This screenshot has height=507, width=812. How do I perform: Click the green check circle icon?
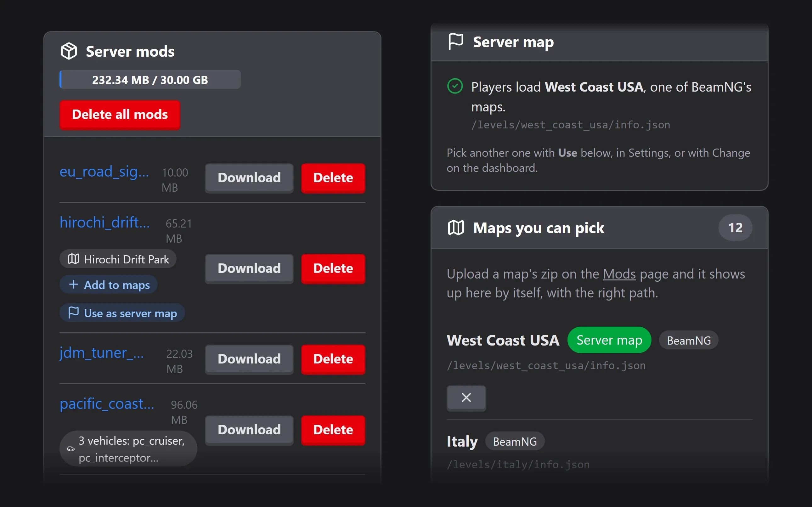click(x=455, y=86)
